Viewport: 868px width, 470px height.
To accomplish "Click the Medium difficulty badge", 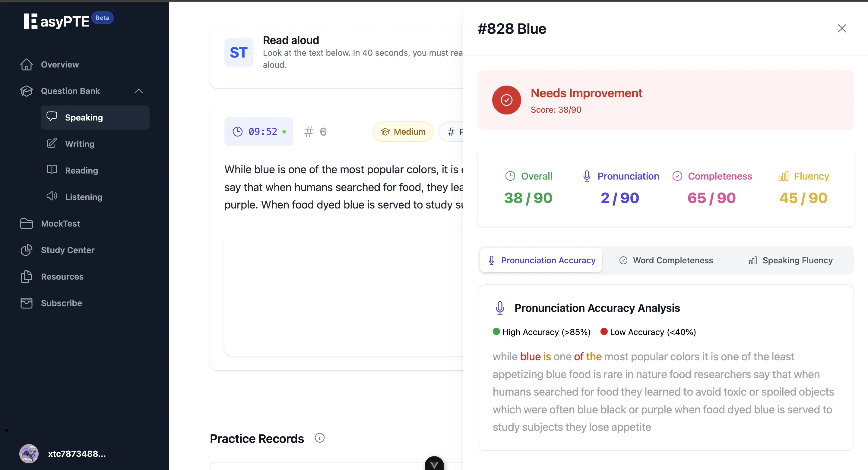I will point(403,132).
